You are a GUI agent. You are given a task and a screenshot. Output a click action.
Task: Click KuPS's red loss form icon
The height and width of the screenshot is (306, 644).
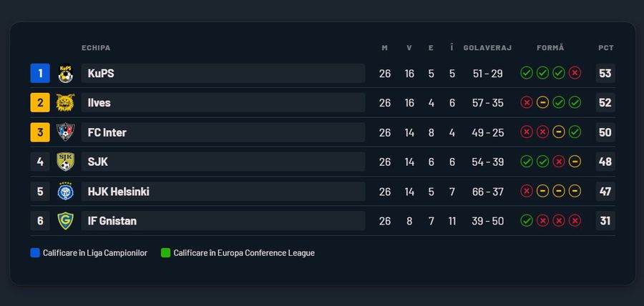point(575,73)
